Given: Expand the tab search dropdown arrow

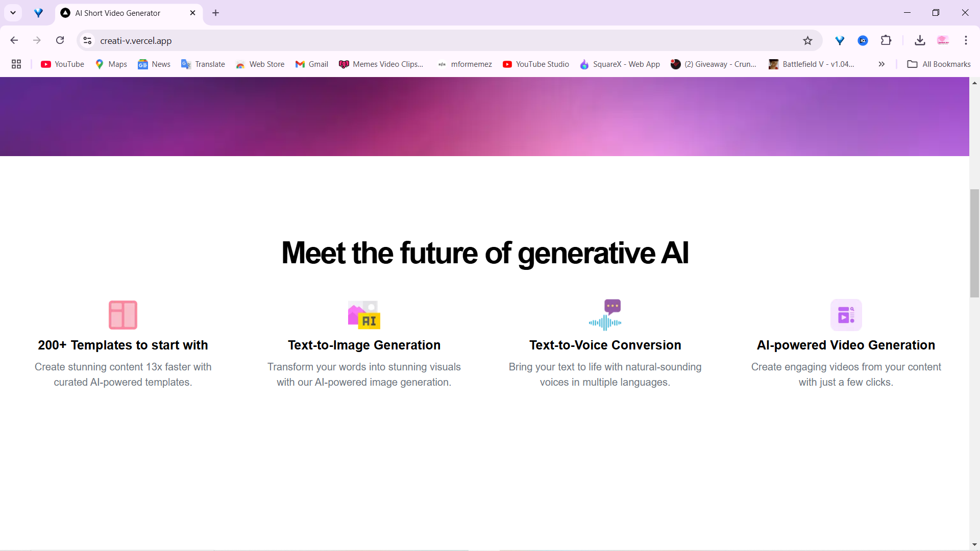Looking at the screenshot, I should [13, 13].
